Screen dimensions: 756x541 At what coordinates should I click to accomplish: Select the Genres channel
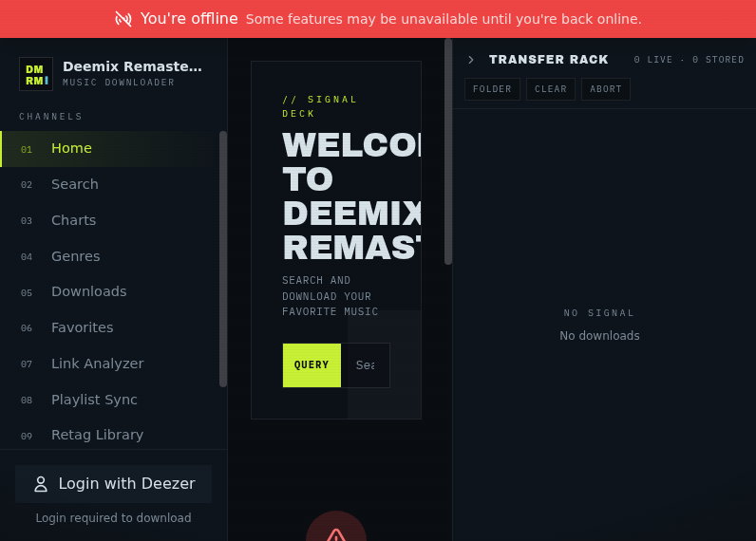coord(109,256)
